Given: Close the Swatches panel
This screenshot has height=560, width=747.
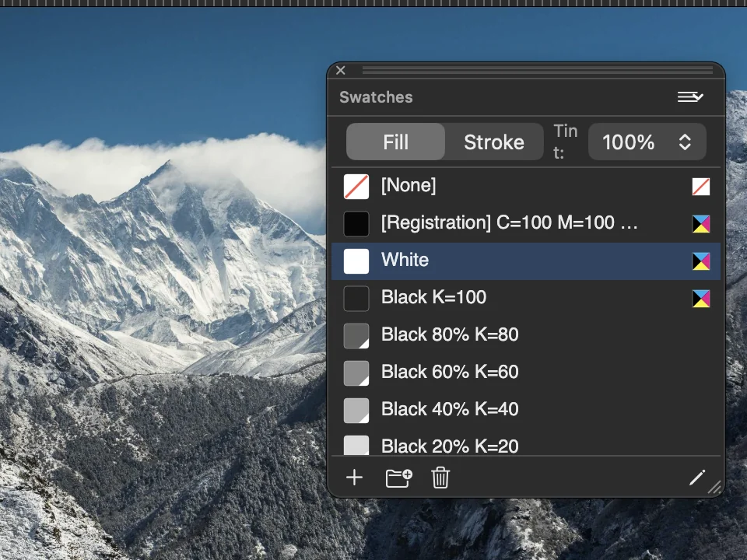Looking at the screenshot, I should point(341,71).
